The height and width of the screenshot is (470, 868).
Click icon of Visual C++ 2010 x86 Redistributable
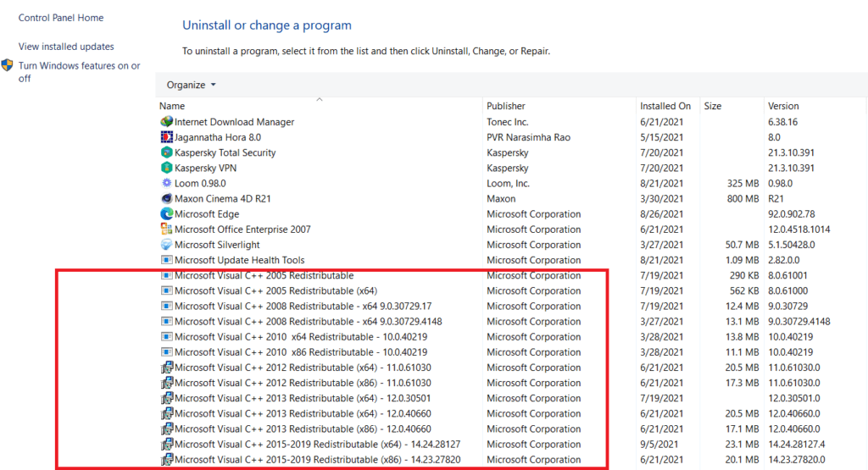point(167,352)
